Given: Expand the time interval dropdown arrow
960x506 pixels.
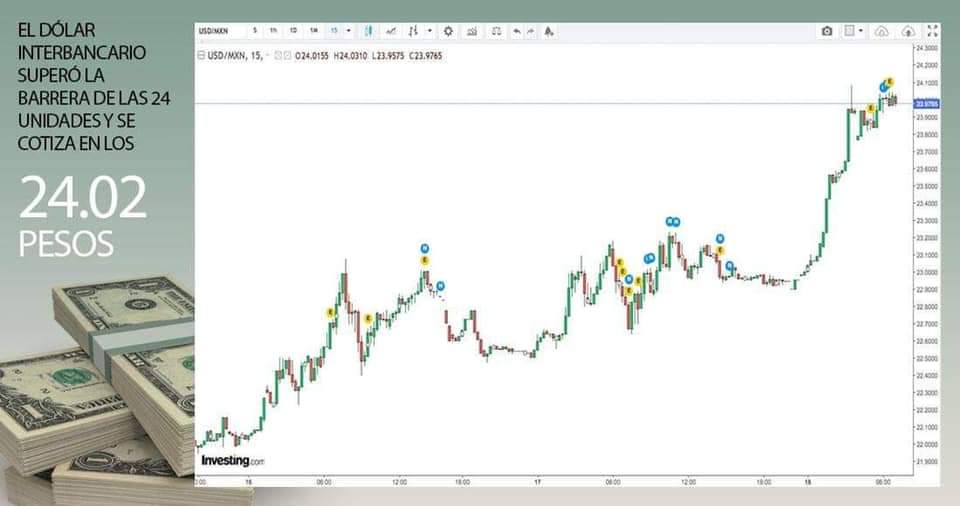Looking at the screenshot, I should point(348,31).
